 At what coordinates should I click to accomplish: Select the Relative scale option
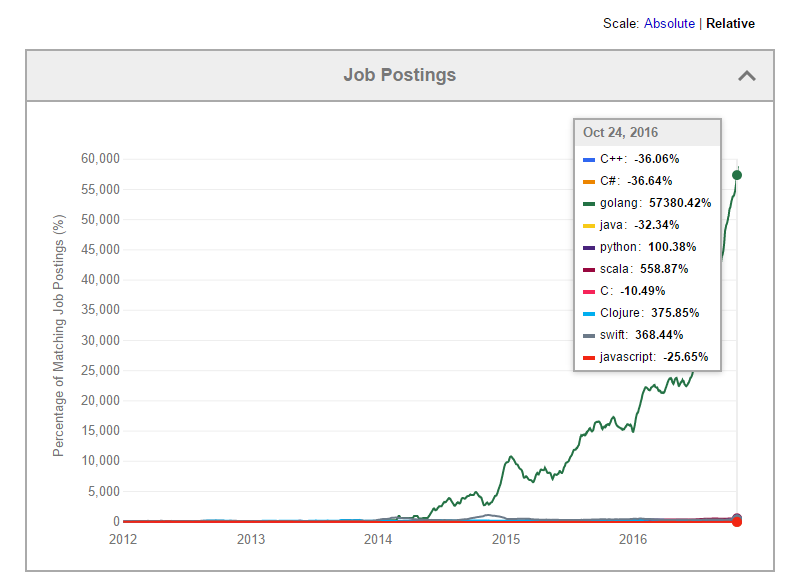pos(730,24)
